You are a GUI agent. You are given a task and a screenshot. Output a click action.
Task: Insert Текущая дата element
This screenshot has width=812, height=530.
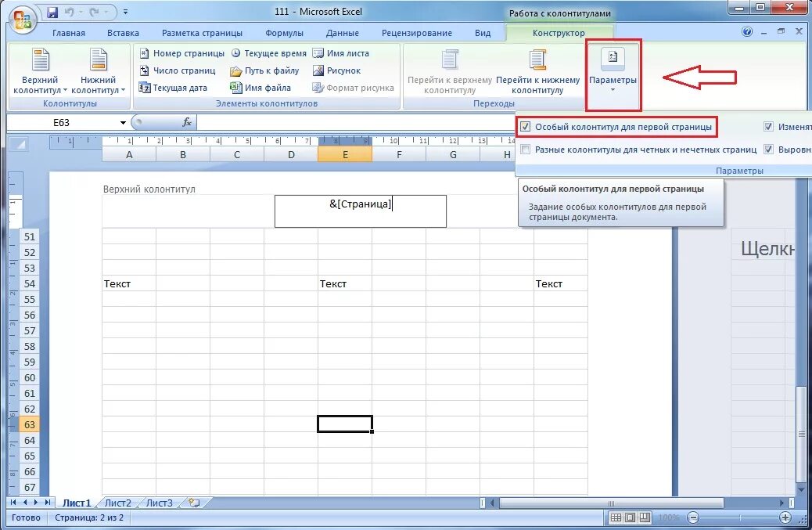173,88
